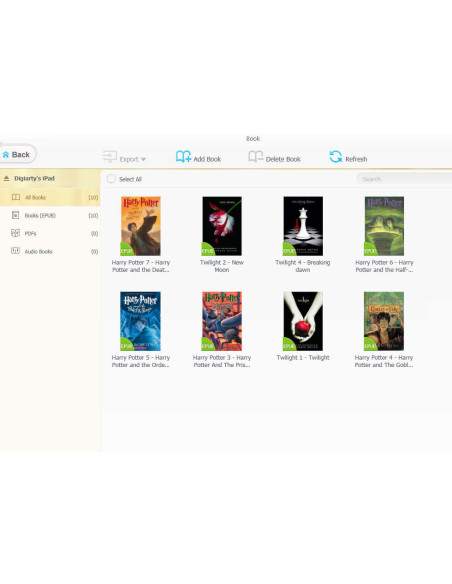This screenshot has height=584, width=452.
Task: Click the Delete Book label
Action: point(283,159)
